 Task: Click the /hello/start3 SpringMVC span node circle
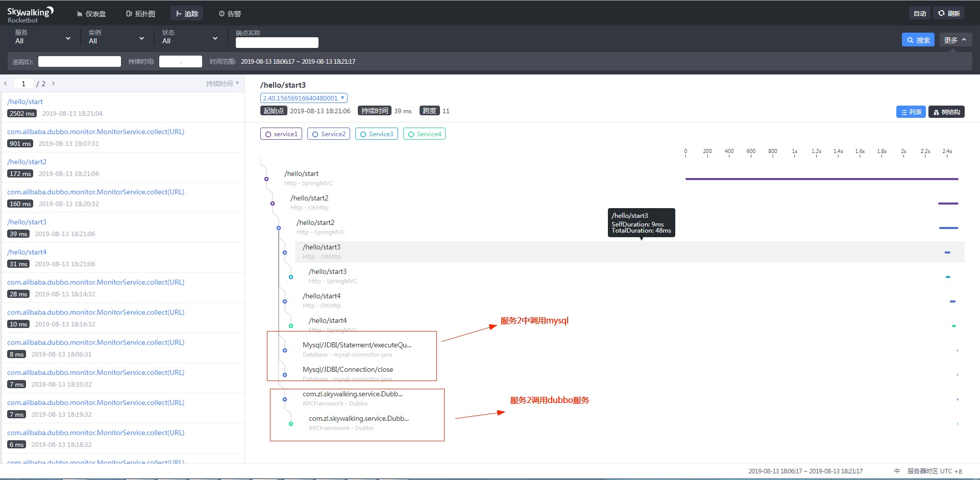click(x=291, y=277)
